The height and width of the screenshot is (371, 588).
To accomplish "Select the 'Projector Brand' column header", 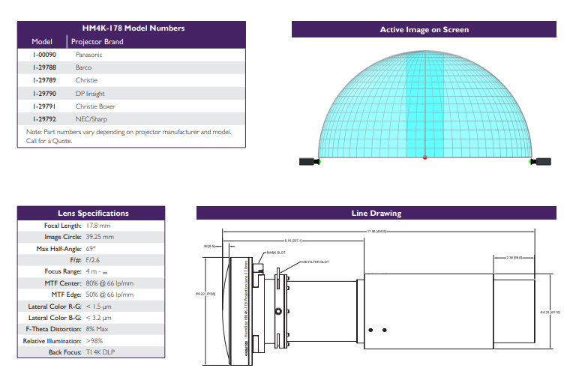I will [x=97, y=42].
